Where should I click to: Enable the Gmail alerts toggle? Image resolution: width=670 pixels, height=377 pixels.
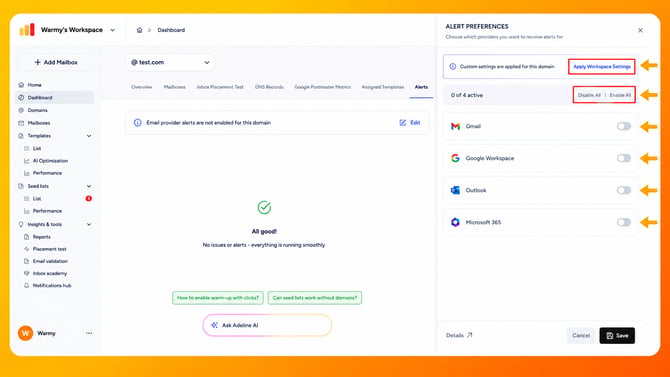pyautogui.click(x=623, y=126)
